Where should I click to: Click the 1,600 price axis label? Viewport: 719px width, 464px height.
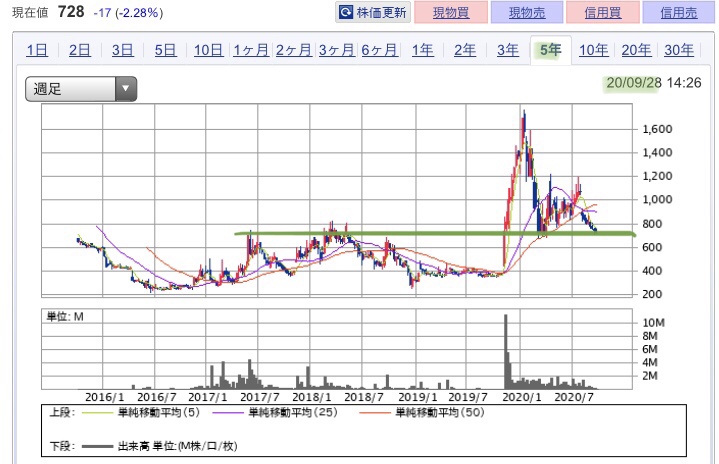coord(657,129)
